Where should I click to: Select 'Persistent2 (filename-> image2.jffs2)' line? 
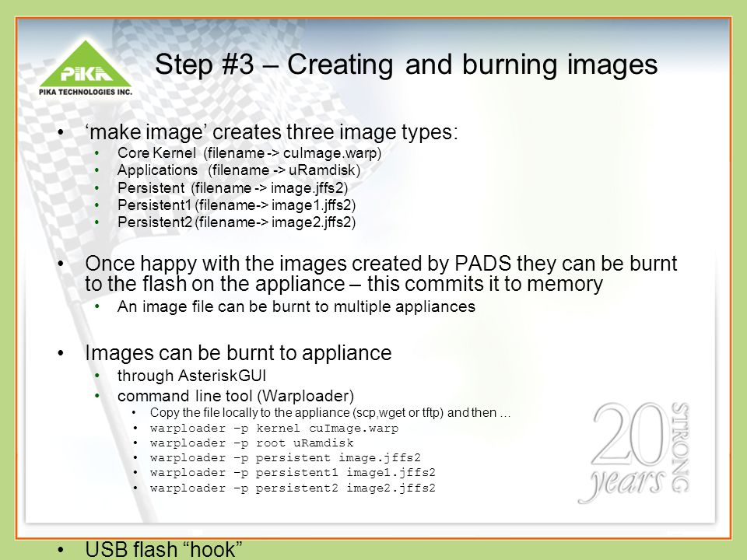pyautogui.click(x=237, y=222)
